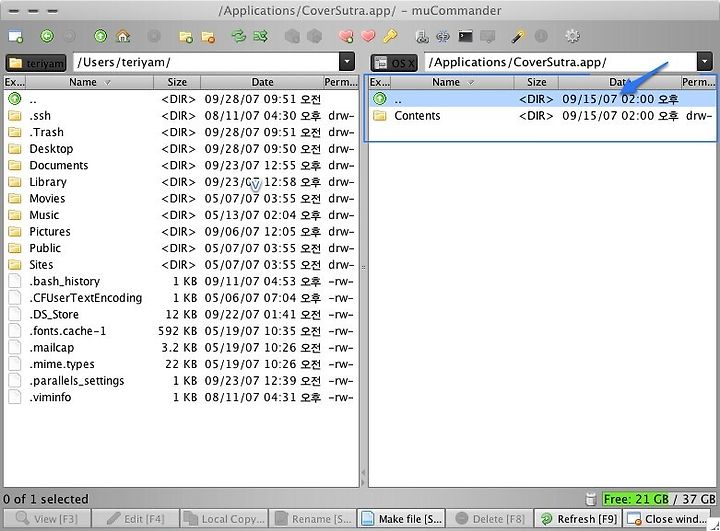Click Local Copy button

pos(224,519)
